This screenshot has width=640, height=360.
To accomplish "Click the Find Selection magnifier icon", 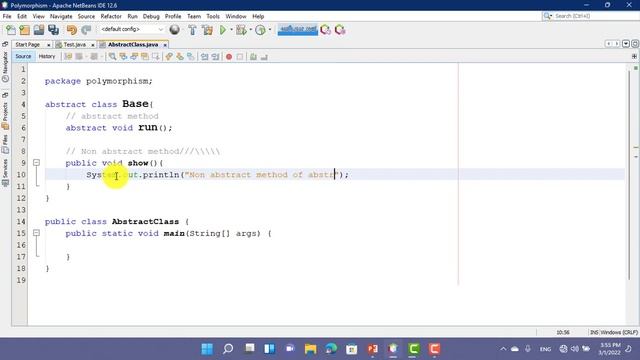I will pos(112,57).
